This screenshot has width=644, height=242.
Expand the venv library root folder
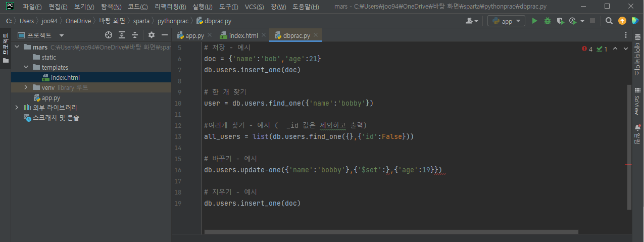point(26,87)
